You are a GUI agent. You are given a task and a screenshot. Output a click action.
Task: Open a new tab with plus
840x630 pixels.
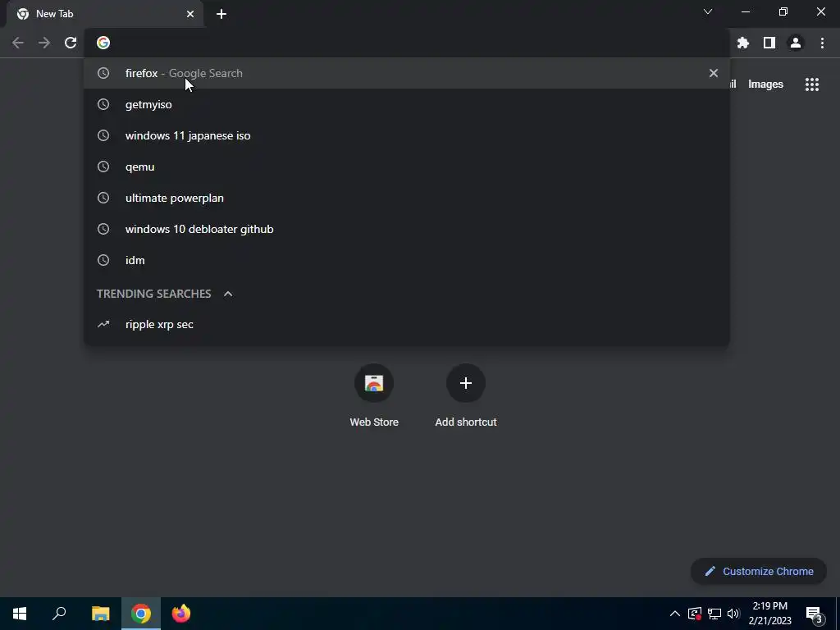tap(221, 14)
